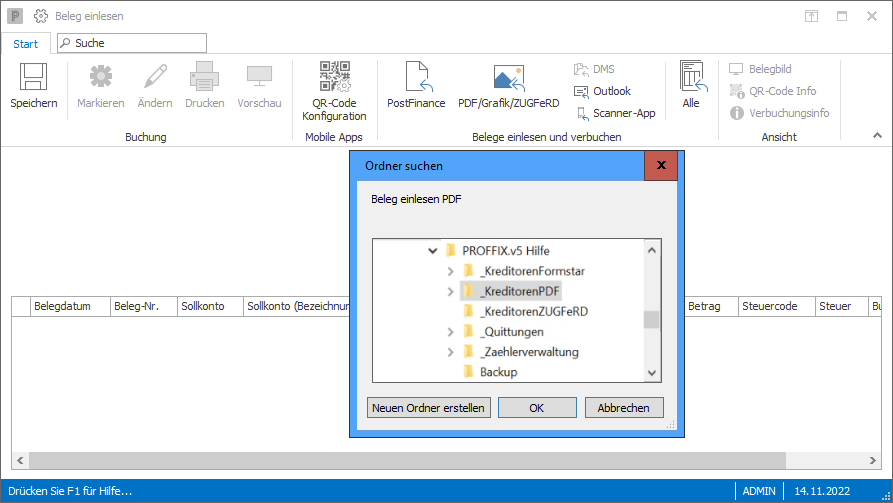Click the Ändern pencil icon
893x503 pixels.
pos(155,76)
